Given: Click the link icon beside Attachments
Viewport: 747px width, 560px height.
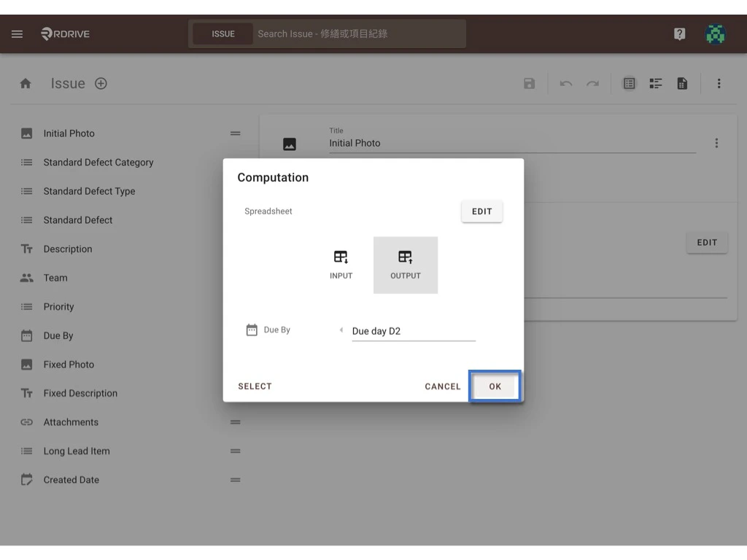Looking at the screenshot, I should point(27,422).
